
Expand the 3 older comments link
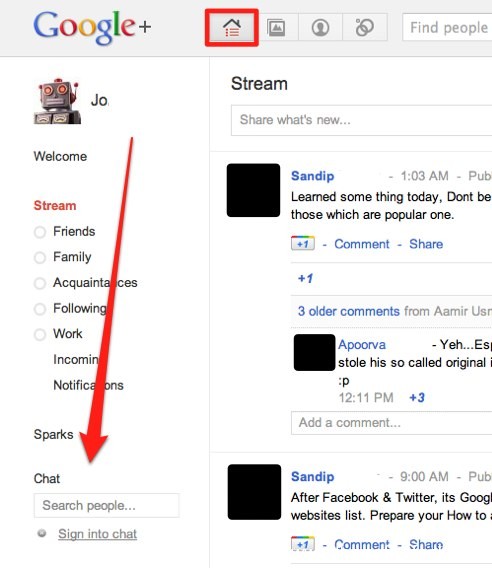click(349, 311)
